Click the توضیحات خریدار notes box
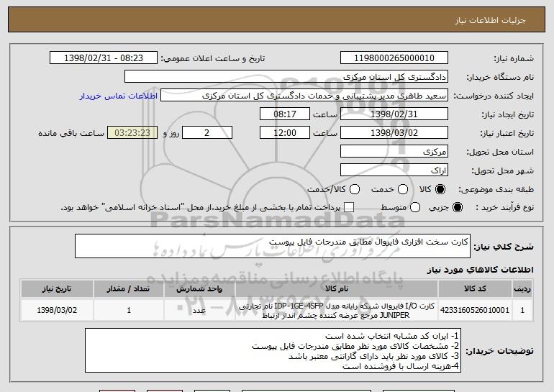554x392 pixels. pos(273,350)
